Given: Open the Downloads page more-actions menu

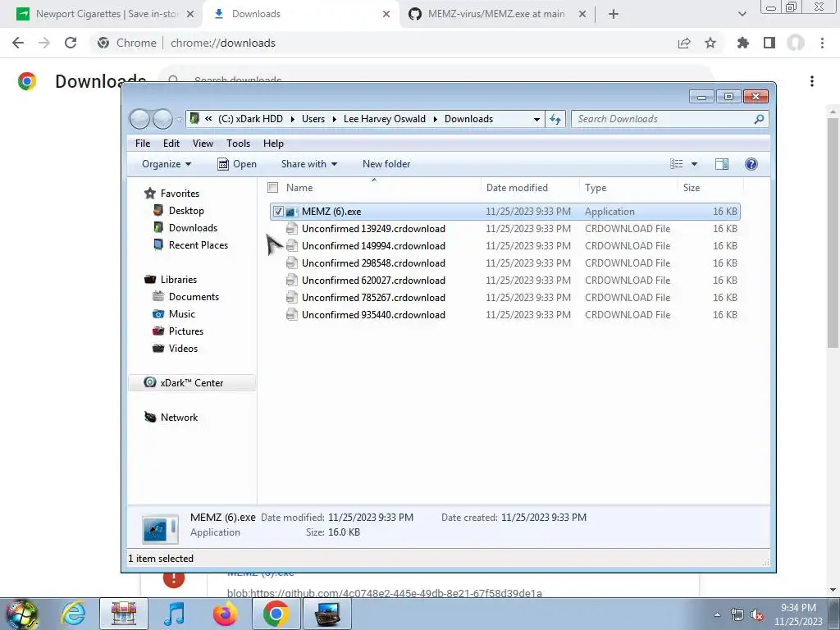Looking at the screenshot, I should [812, 81].
